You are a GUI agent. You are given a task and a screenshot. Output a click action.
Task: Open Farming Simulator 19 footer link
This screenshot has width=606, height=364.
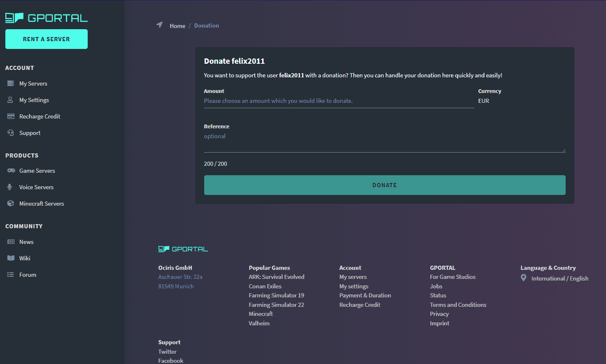pyautogui.click(x=276, y=295)
